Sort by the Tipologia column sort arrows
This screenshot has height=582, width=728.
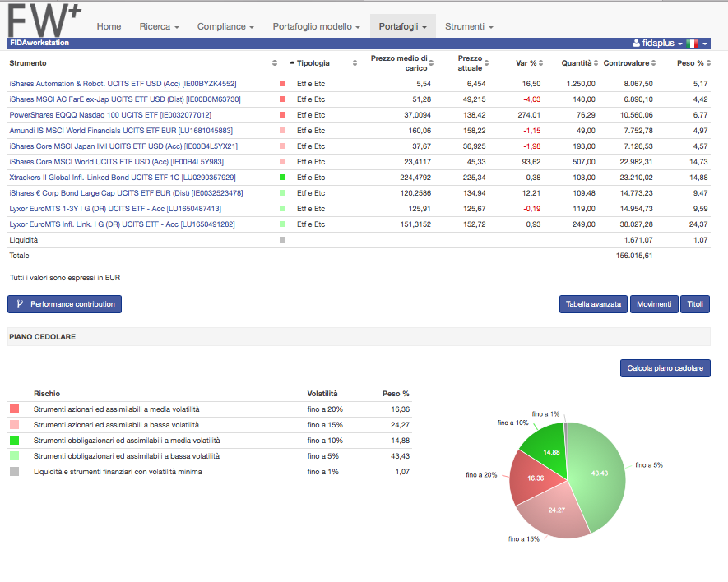(355, 63)
